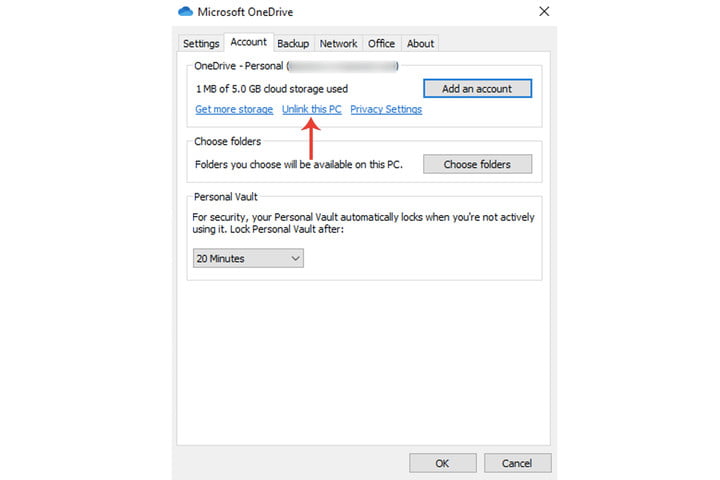This screenshot has width=720, height=480.
Task: Click the Unlink this PC link
Action: [312, 109]
